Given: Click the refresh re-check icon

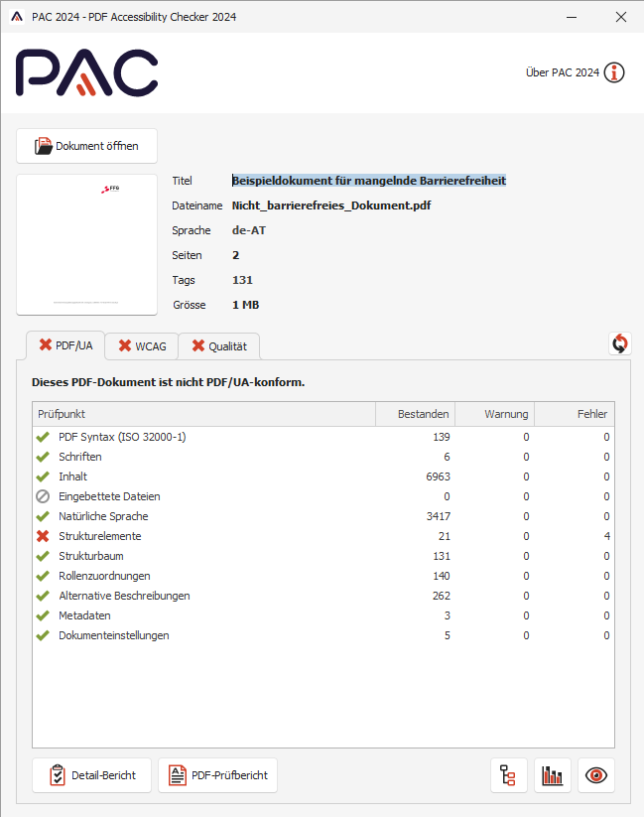Looking at the screenshot, I should 620,343.
